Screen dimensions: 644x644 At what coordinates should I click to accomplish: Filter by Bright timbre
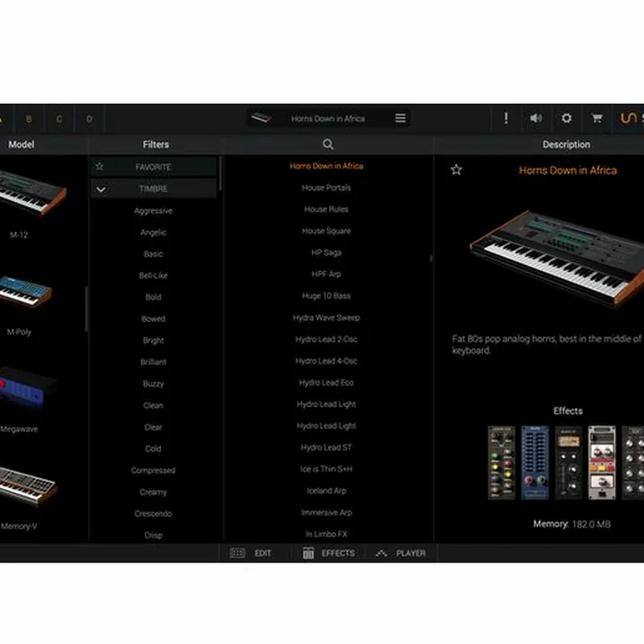153,341
